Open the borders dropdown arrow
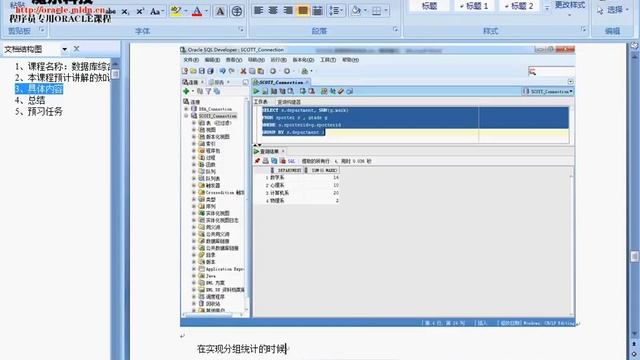The width and height of the screenshot is (640, 360). (x=386, y=11)
